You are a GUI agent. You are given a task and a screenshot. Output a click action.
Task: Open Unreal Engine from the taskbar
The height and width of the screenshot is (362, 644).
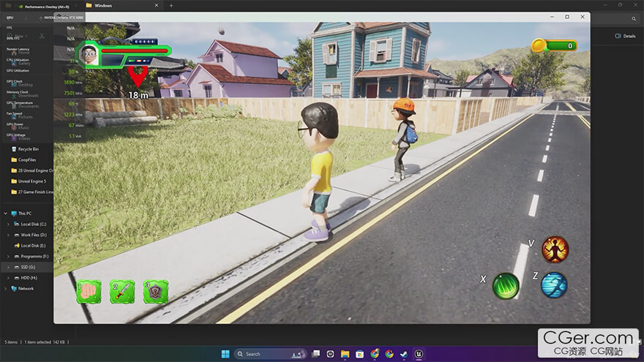tap(419, 354)
